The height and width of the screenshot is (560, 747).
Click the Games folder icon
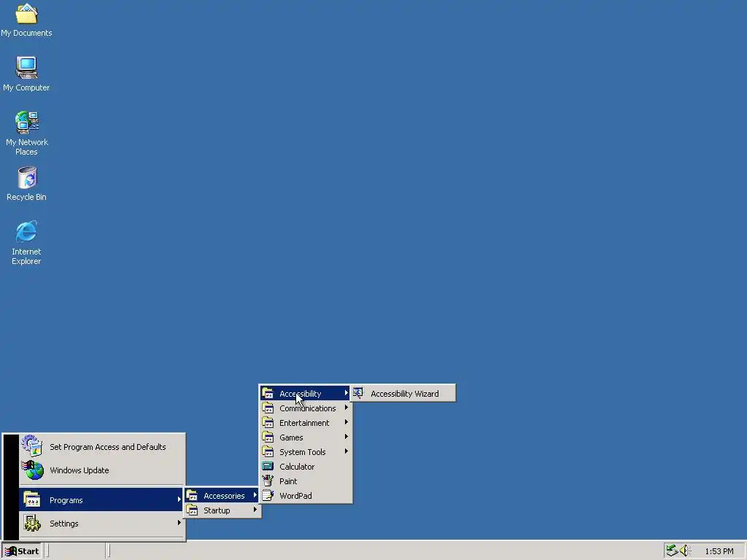268,437
